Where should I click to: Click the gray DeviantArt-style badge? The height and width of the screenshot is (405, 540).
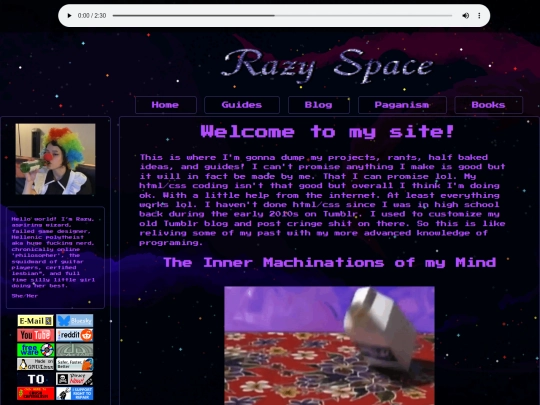click(75, 350)
